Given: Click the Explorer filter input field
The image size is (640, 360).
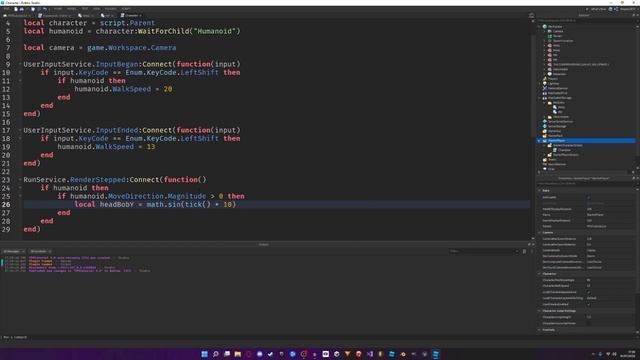Looking at the screenshot, I should coord(586,20).
